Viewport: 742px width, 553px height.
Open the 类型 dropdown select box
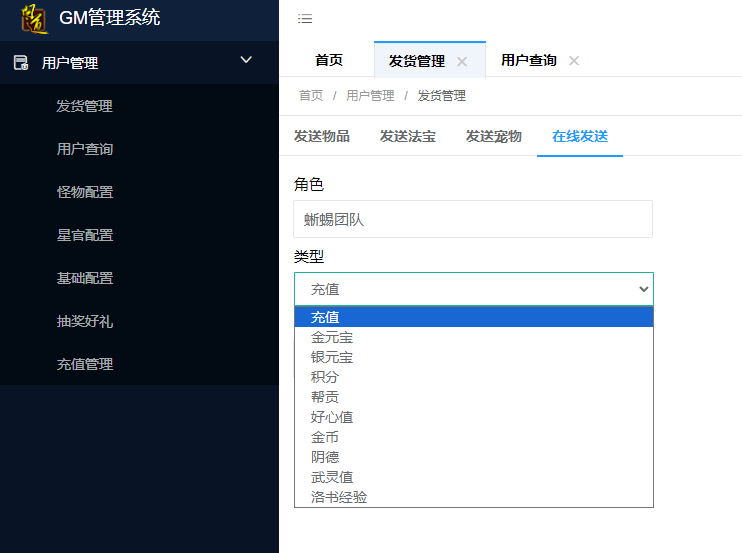(x=473, y=289)
